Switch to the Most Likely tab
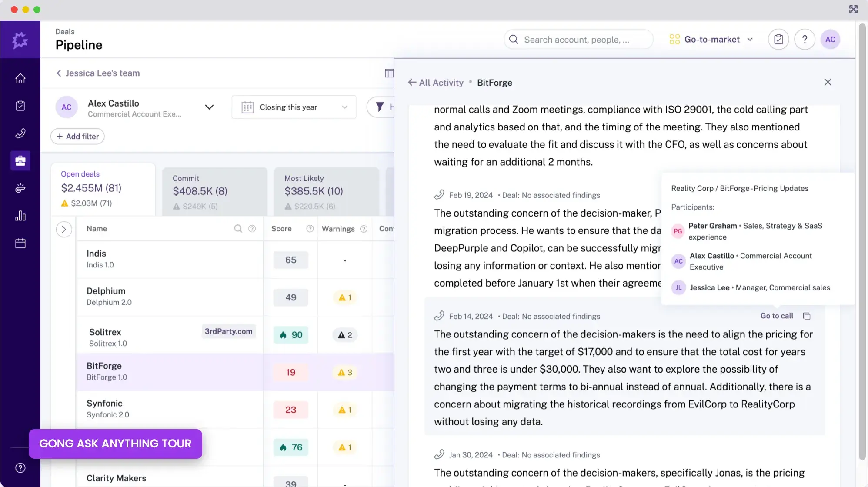868x487 pixels. (x=326, y=190)
